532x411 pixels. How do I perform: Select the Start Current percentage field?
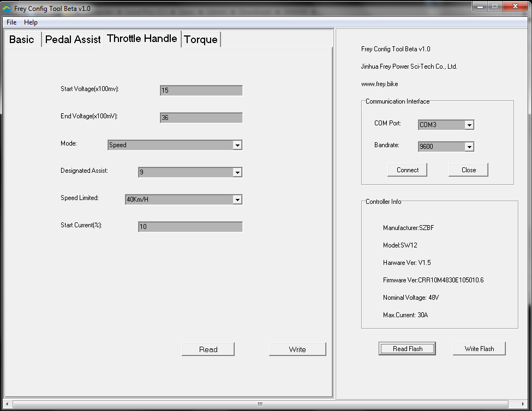(189, 226)
